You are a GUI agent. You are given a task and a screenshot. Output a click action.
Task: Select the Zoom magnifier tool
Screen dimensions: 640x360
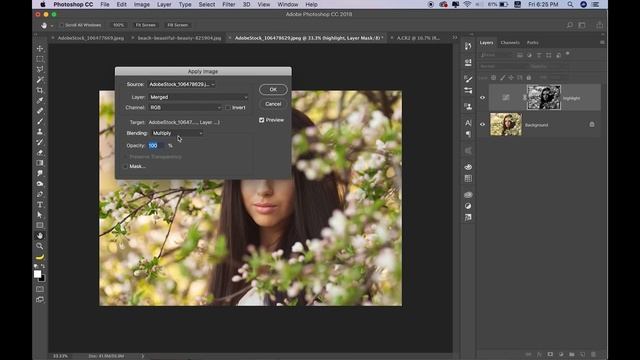tap(40, 246)
